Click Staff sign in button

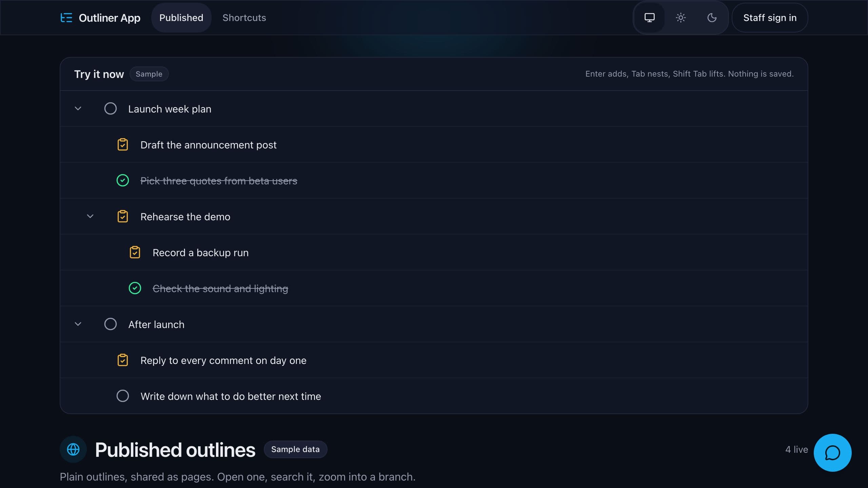(x=770, y=18)
